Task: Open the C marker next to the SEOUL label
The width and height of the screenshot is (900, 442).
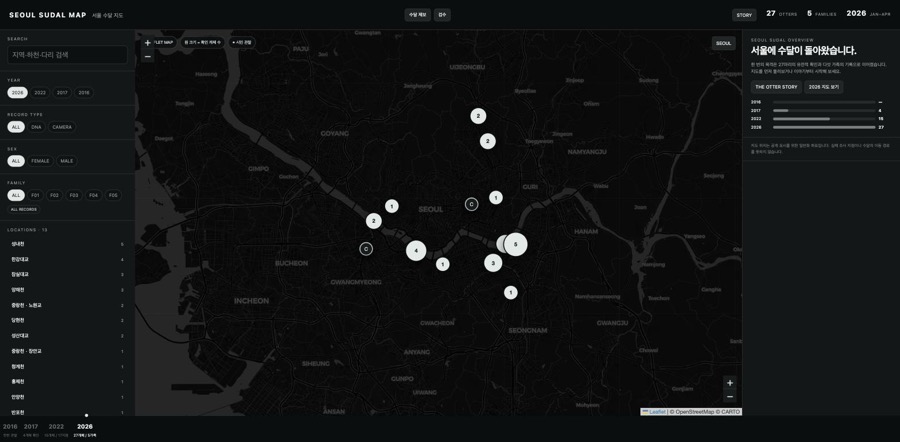Action: pos(471,204)
